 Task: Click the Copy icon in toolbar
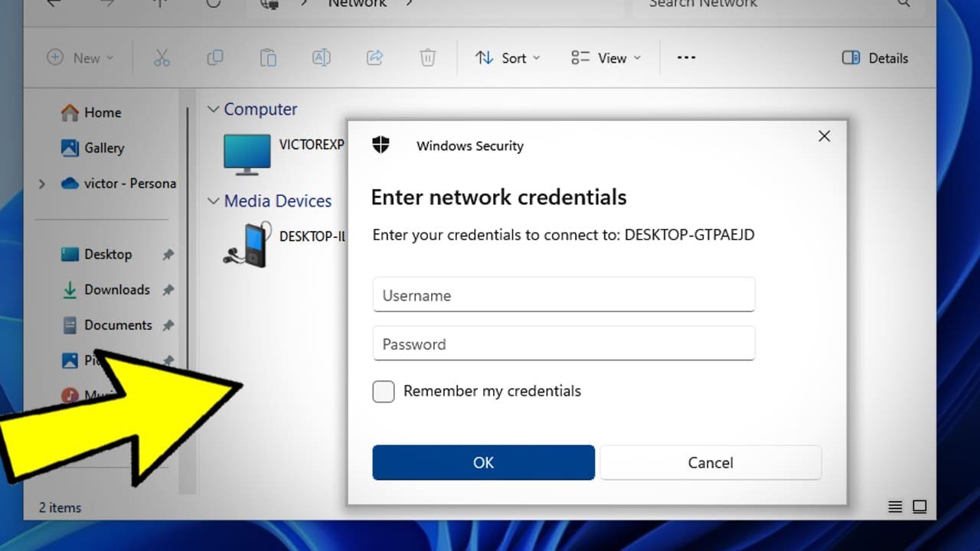pos(215,58)
